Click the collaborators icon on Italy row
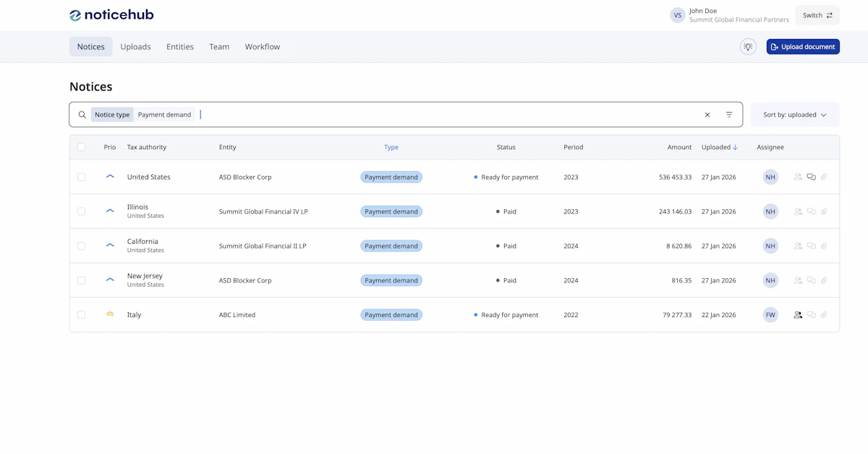Image resolution: width=868 pixels, height=454 pixels. 798,315
